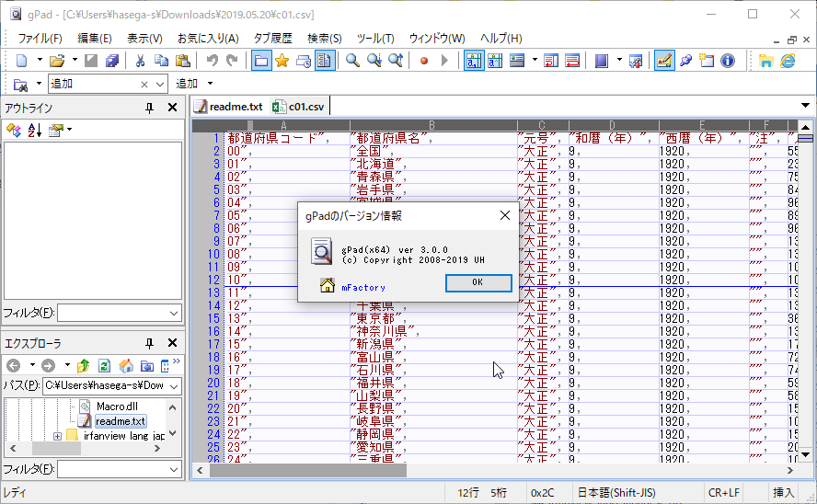The width and height of the screenshot is (817, 504).
Task: Click grep folder-binoculars icon
Action: (20, 84)
